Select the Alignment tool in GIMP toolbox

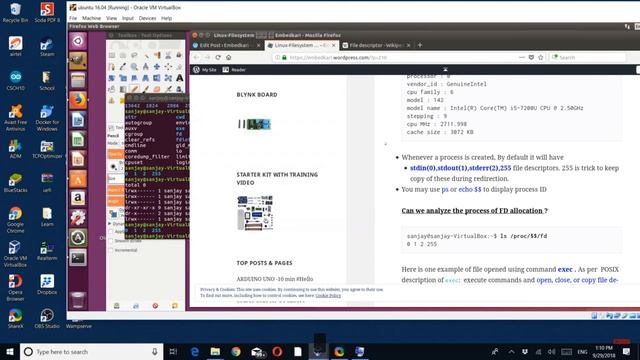point(168,67)
